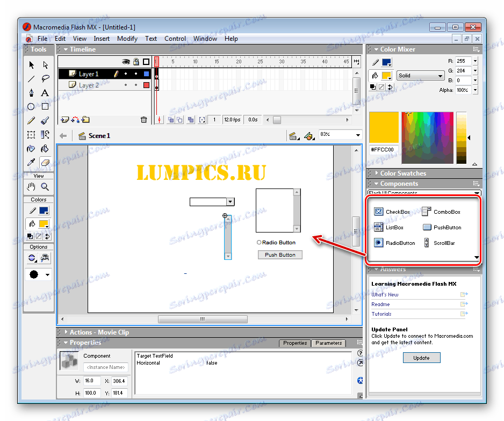Add a layer folder in Timeline
The width and height of the screenshot is (504, 421).
[85, 120]
